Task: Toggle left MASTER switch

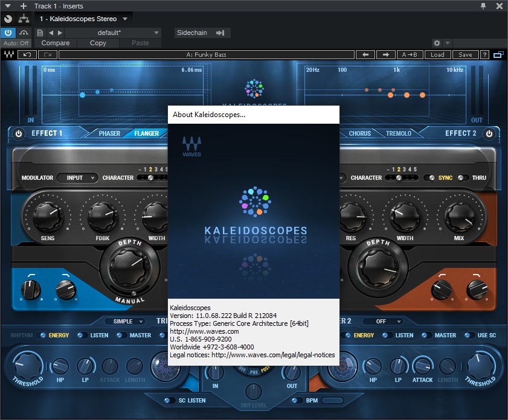Action: [121, 336]
